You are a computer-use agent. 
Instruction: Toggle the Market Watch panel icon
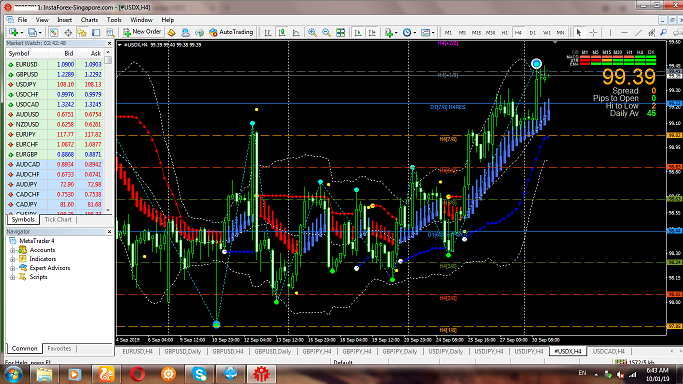point(54,33)
